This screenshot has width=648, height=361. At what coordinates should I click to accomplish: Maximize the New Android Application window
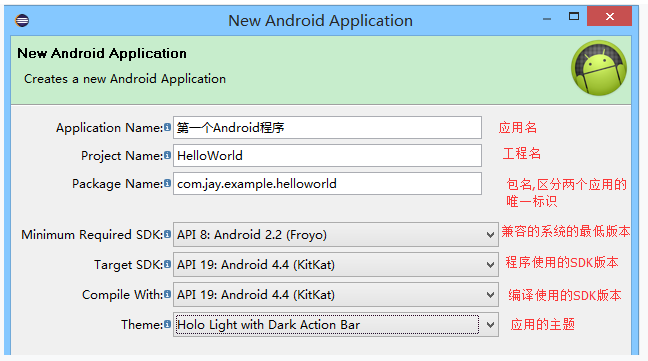tap(574, 17)
